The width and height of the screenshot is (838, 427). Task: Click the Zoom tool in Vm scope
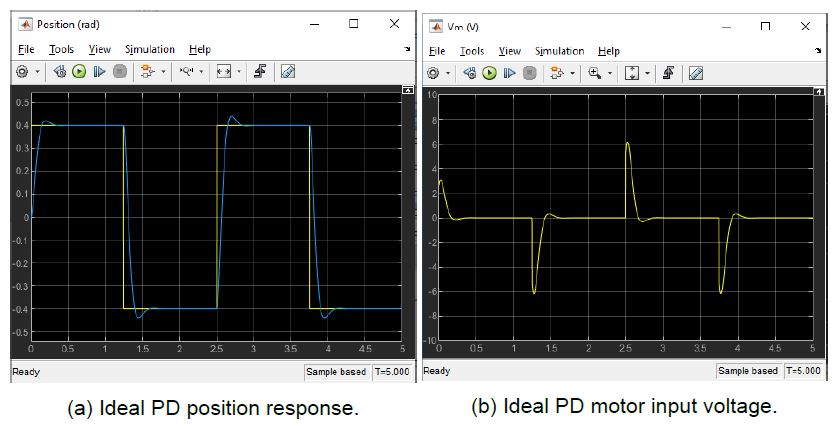click(x=595, y=73)
